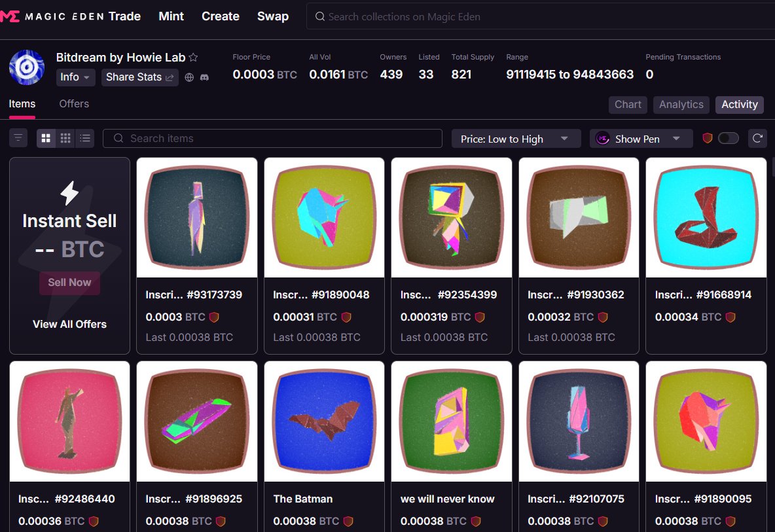Open the Inscription #91890048 thumbnail

[x=324, y=218]
